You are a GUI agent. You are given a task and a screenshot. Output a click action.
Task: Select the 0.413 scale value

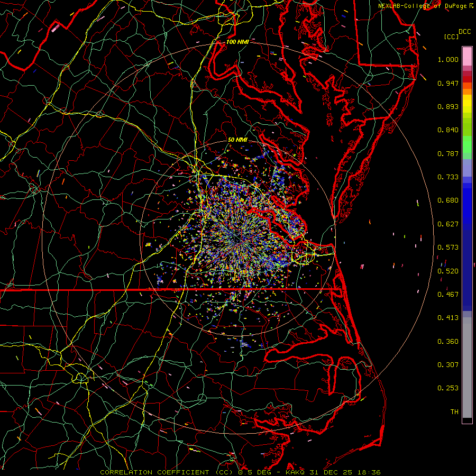[x=448, y=318]
